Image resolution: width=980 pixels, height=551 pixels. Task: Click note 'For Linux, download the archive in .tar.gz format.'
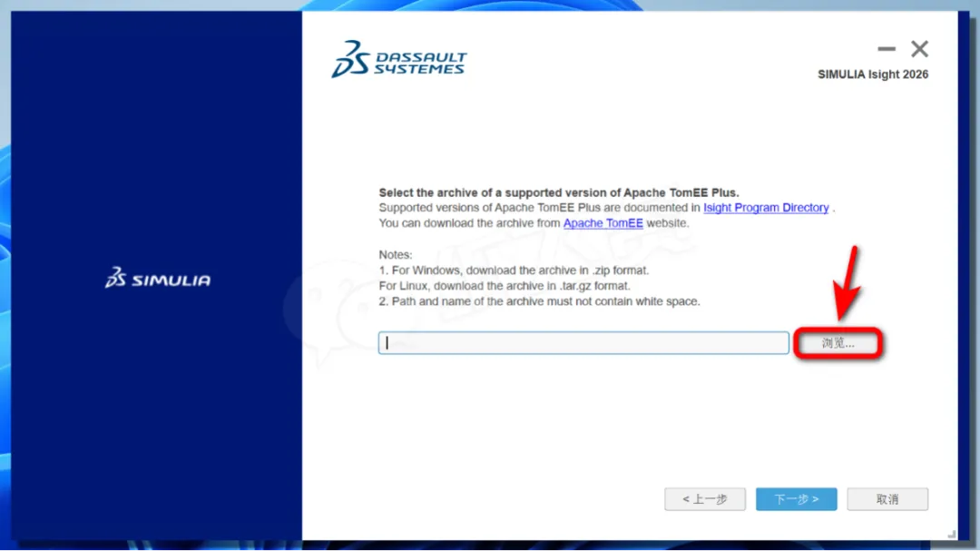point(505,286)
